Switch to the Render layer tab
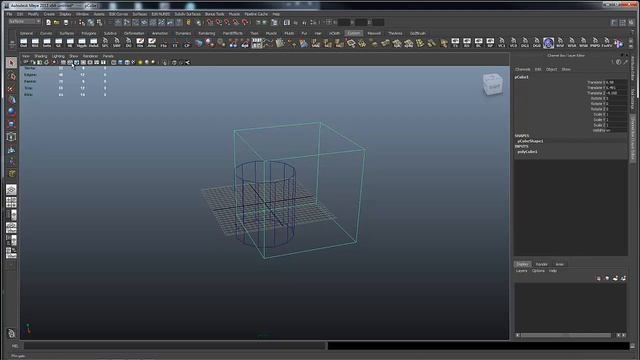The image size is (640, 360). pos(541,264)
